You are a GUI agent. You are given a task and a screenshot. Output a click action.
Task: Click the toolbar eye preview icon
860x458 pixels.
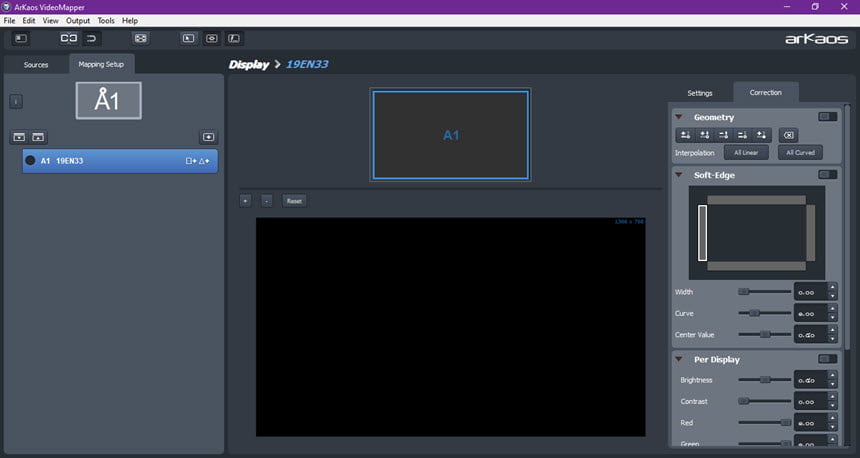pyautogui.click(x=212, y=38)
